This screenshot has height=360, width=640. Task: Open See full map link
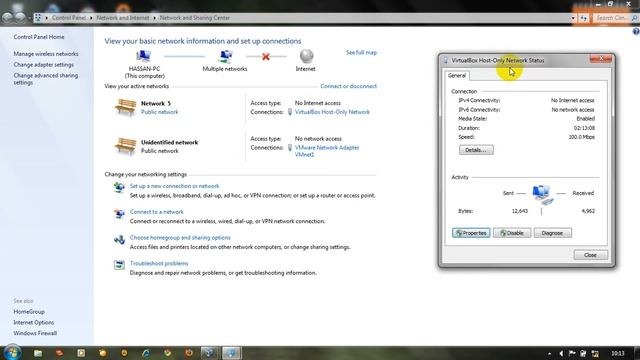(361, 53)
